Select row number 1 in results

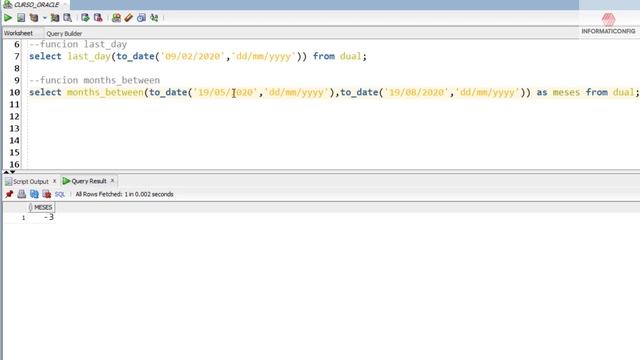coord(24,218)
